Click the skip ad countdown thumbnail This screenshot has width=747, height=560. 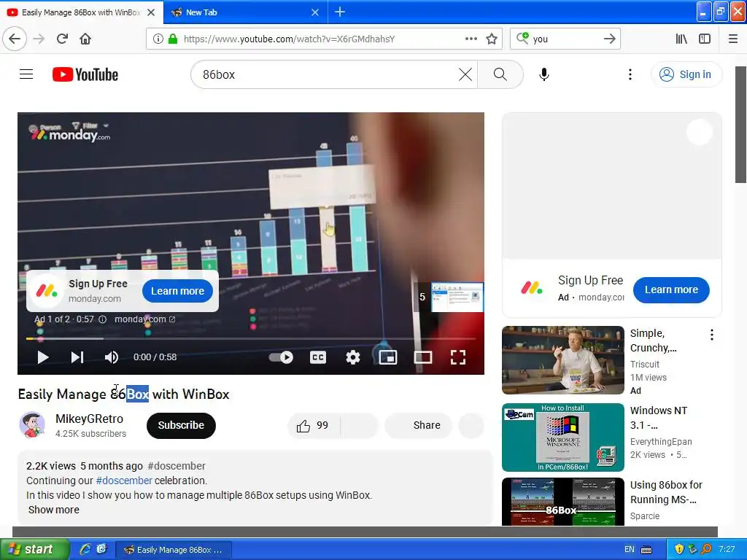pos(449,297)
